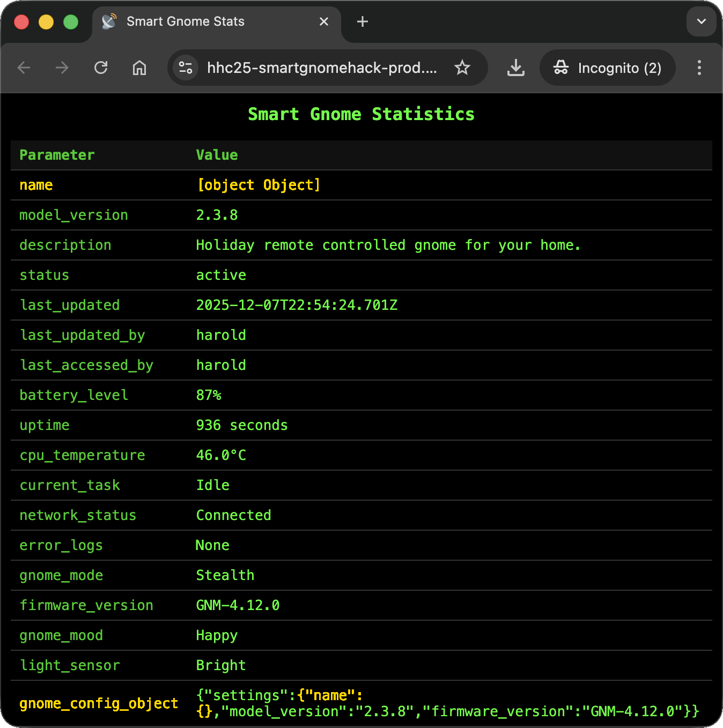
Task: Bookmark this page with the star icon
Action: click(x=462, y=68)
